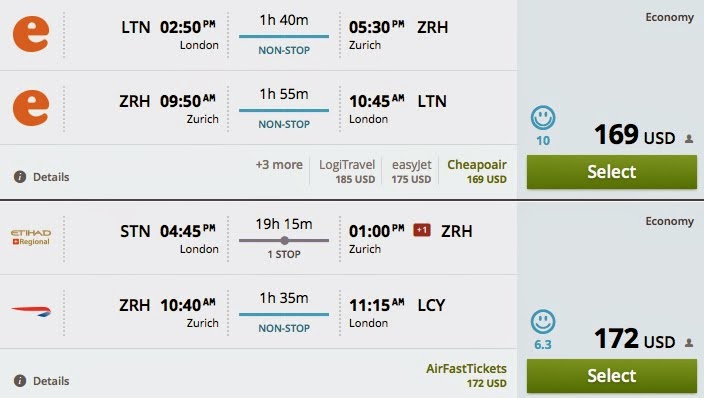Expand the +3 more booking options

tap(279, 165)
